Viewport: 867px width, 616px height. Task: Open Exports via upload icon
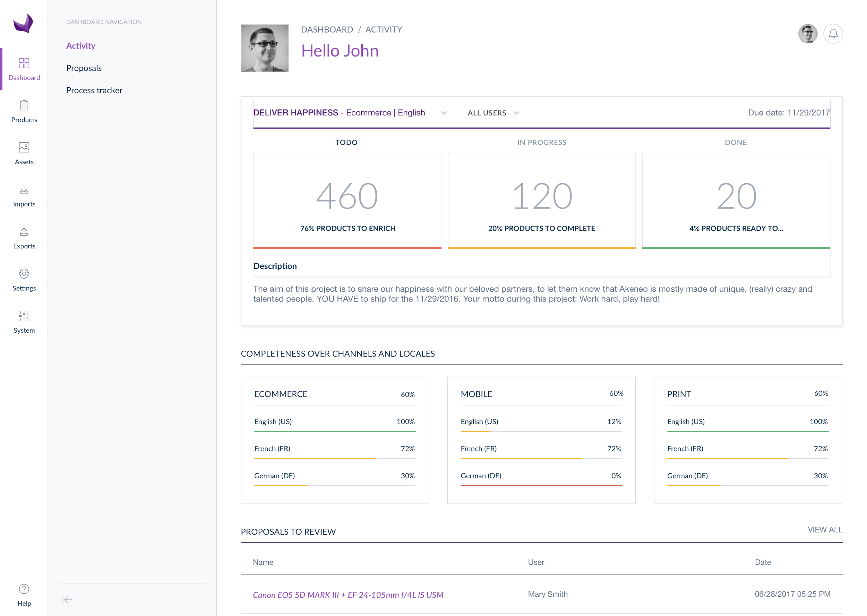click(24, 231)
